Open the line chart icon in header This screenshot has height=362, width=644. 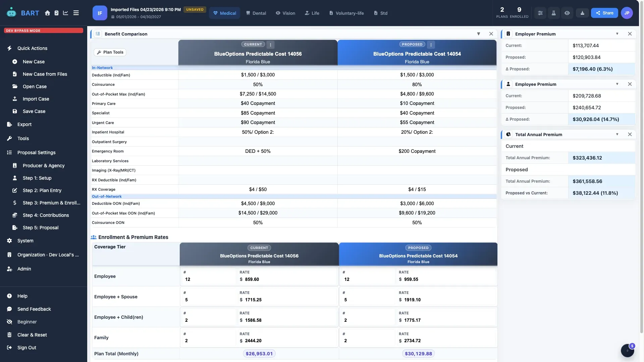66,13
